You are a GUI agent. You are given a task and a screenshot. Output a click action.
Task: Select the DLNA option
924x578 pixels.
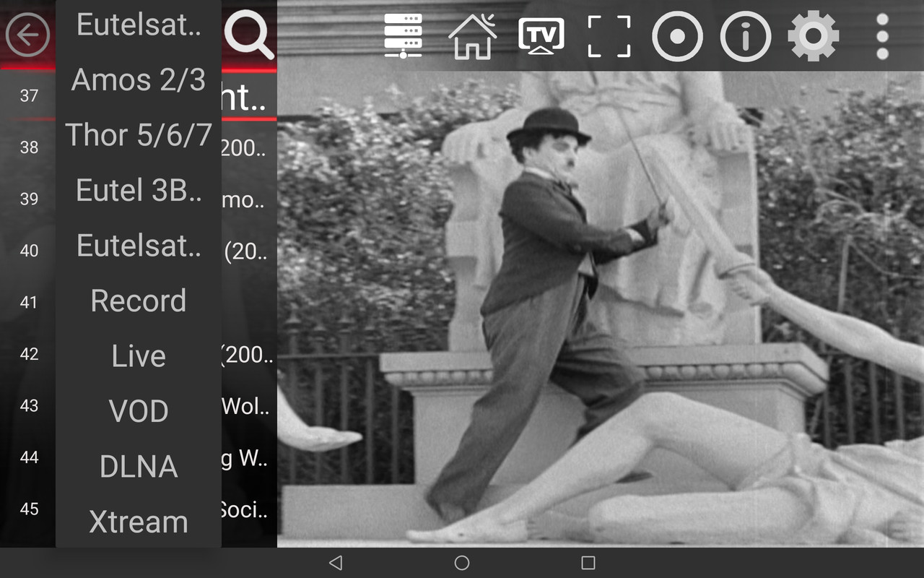[139, 467]
